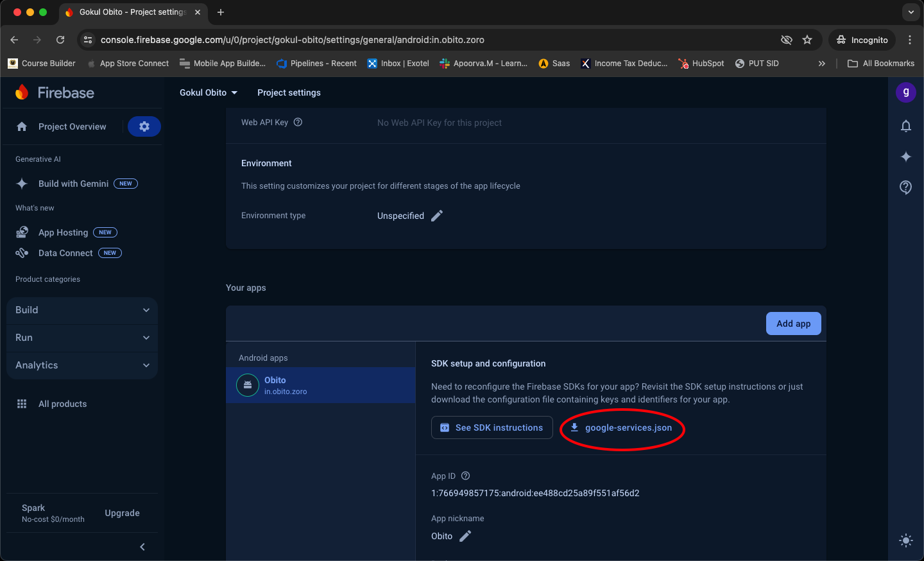This screenshot has width=924, height=561.
Task: Edit the App nickname Obito with the pencil icon
Action: [x=465, y=536]
